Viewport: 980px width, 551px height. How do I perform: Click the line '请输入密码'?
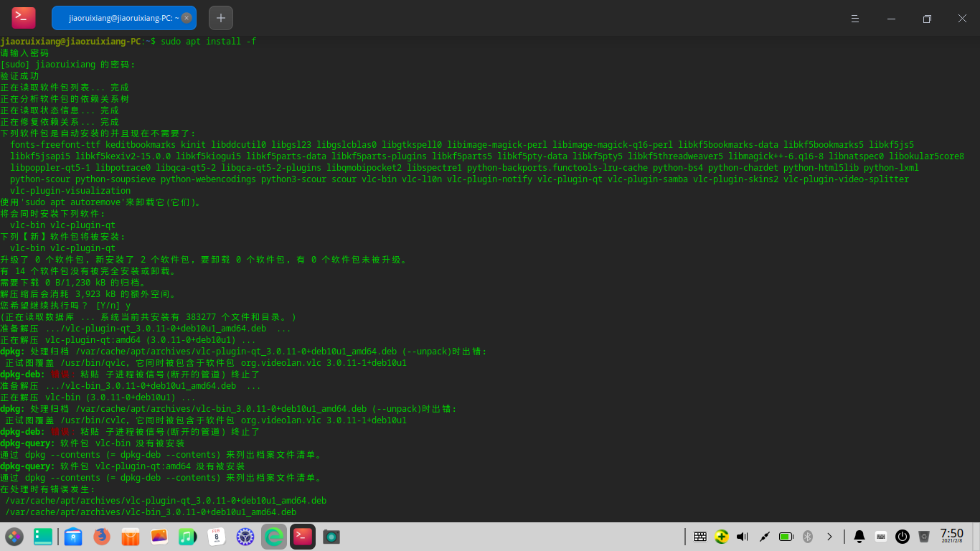click(24, 53)
